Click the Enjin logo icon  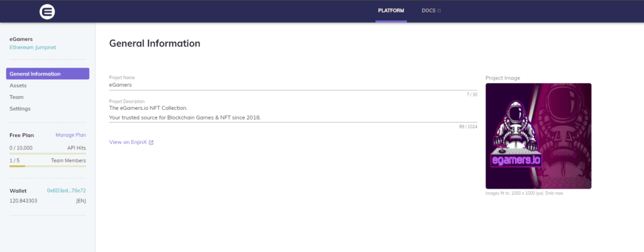tap(47, 11)
